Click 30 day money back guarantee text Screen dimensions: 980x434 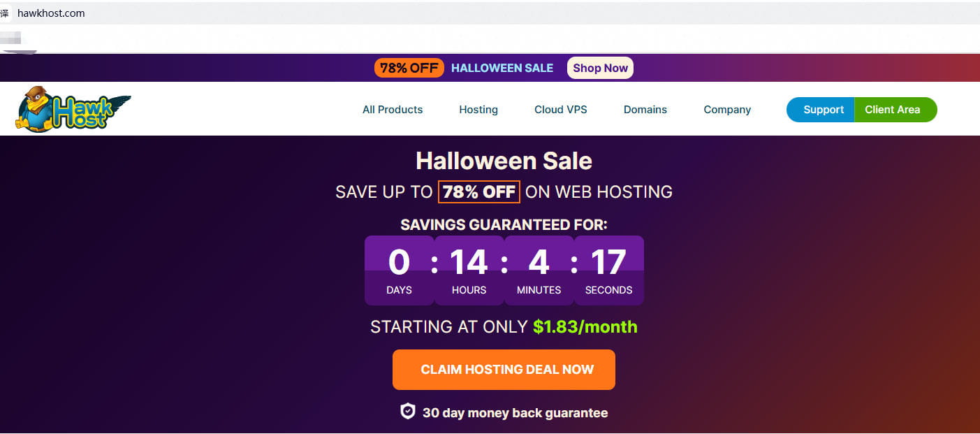(515, 413)
